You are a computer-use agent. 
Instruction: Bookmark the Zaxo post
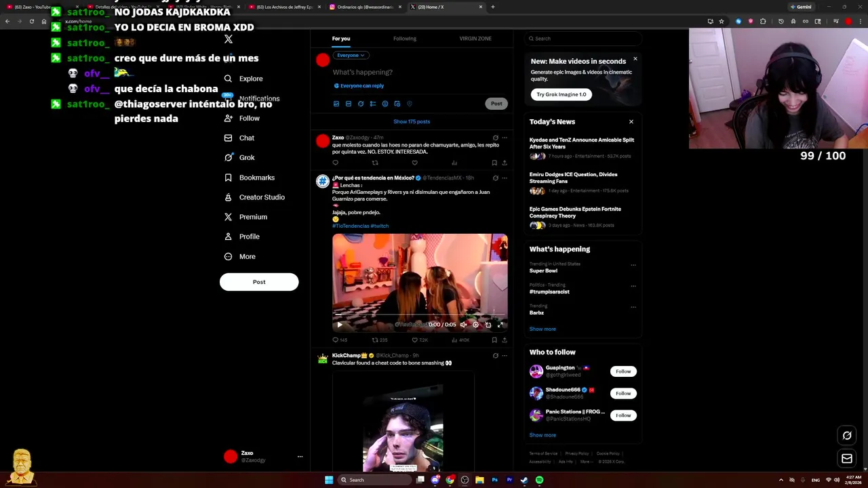pos(494,163)
